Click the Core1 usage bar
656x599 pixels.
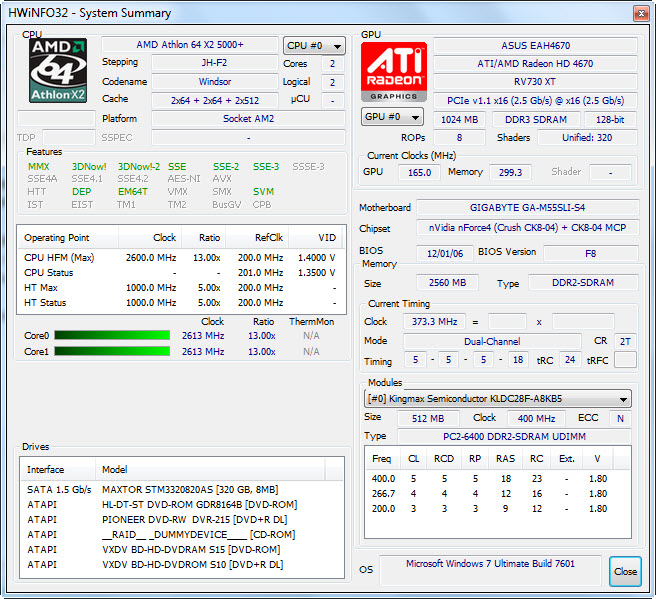[112, 351]
